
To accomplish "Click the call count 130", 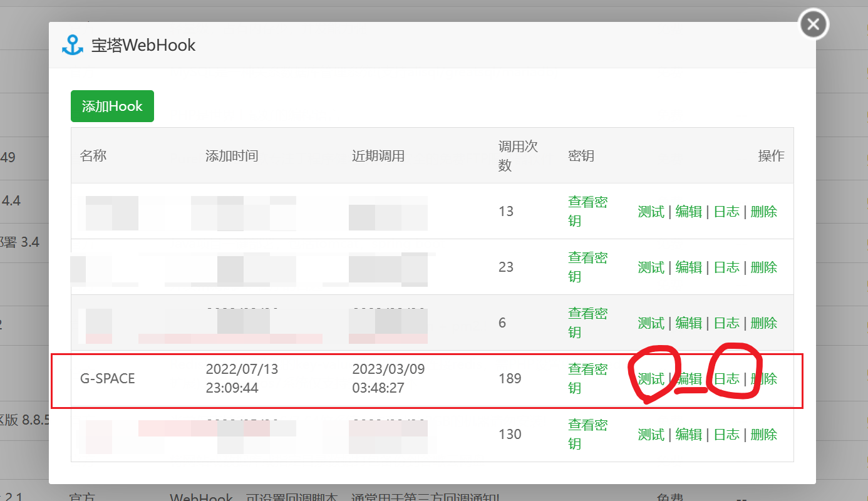I will click(510, 434).
